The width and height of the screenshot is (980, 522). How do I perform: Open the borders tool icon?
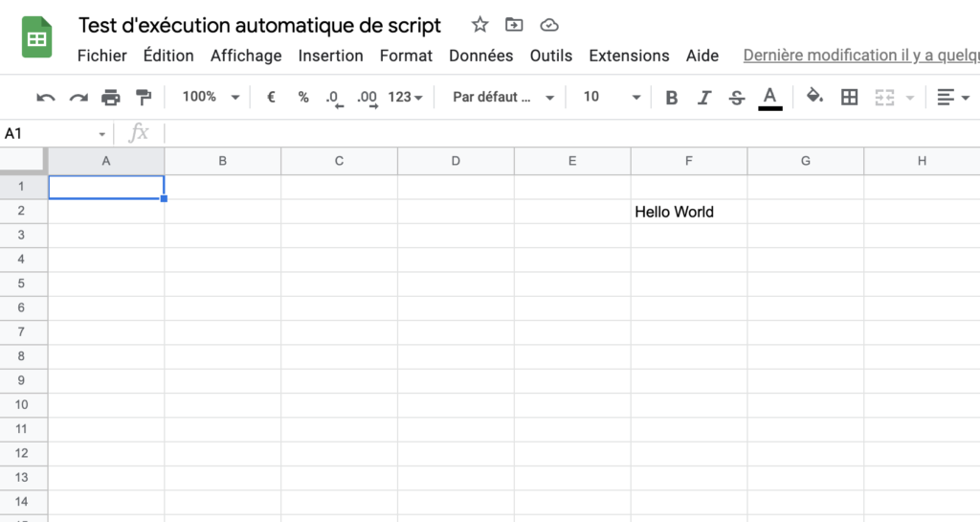coord(849,97)
